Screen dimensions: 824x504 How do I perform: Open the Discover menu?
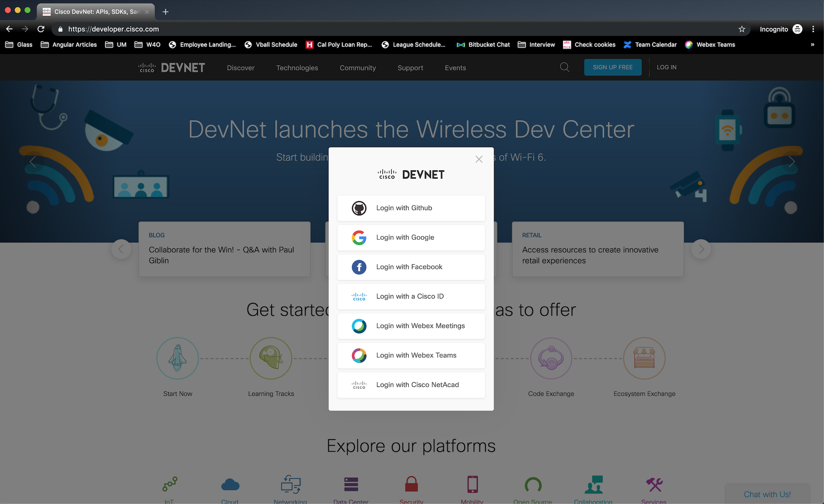tap(241, 68)
